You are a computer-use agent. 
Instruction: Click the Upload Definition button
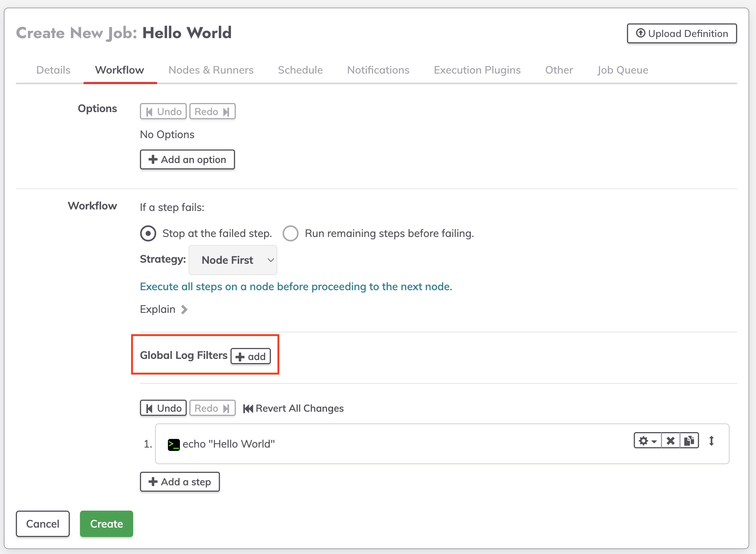pos(682,34)
